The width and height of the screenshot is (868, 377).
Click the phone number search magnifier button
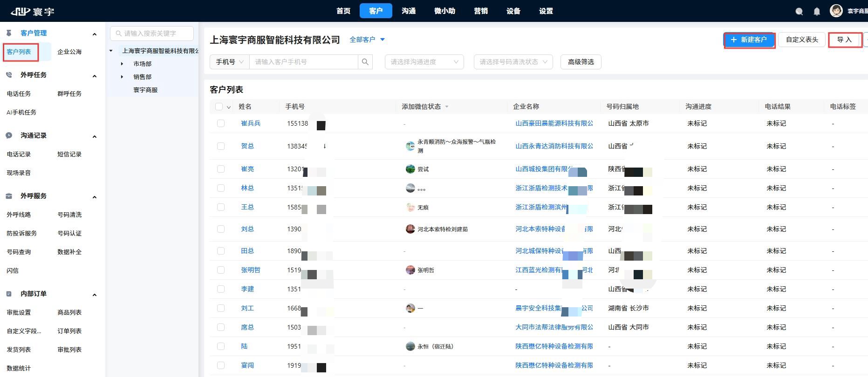coord(365,62)
